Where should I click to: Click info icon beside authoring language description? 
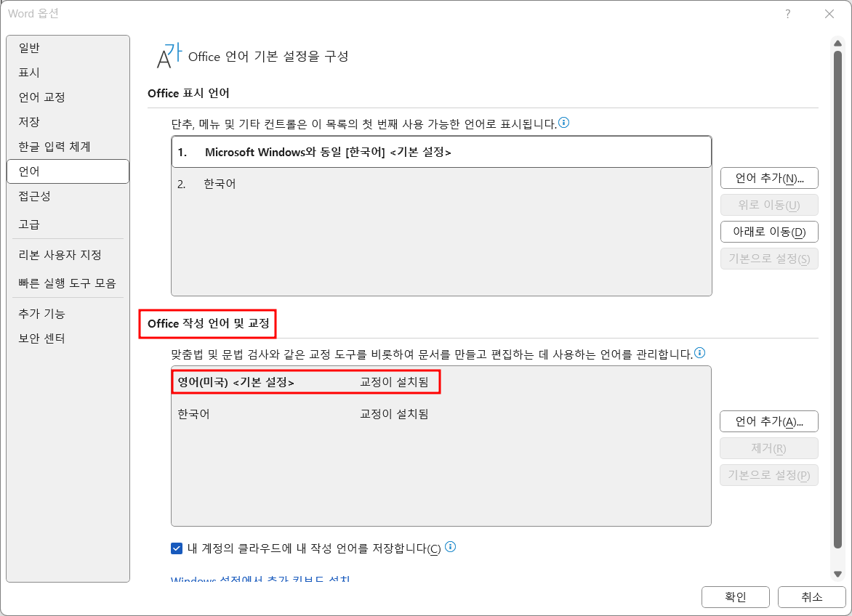pos(700,353)
